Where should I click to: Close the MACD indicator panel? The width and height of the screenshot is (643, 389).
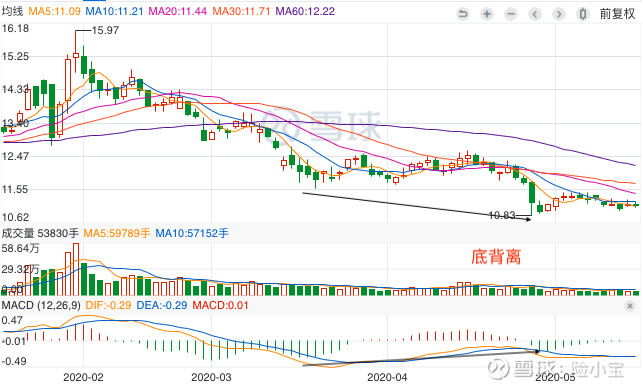(x=630, y=306)
